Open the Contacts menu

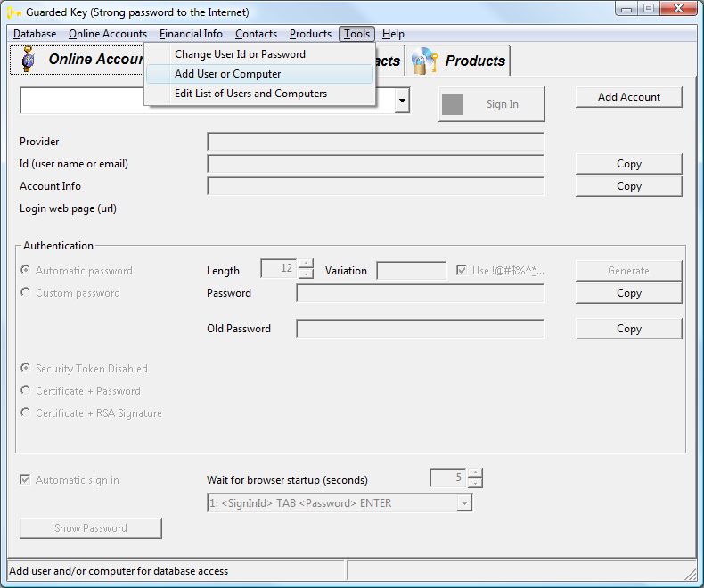pyautogui.click(x=256, y=34)
